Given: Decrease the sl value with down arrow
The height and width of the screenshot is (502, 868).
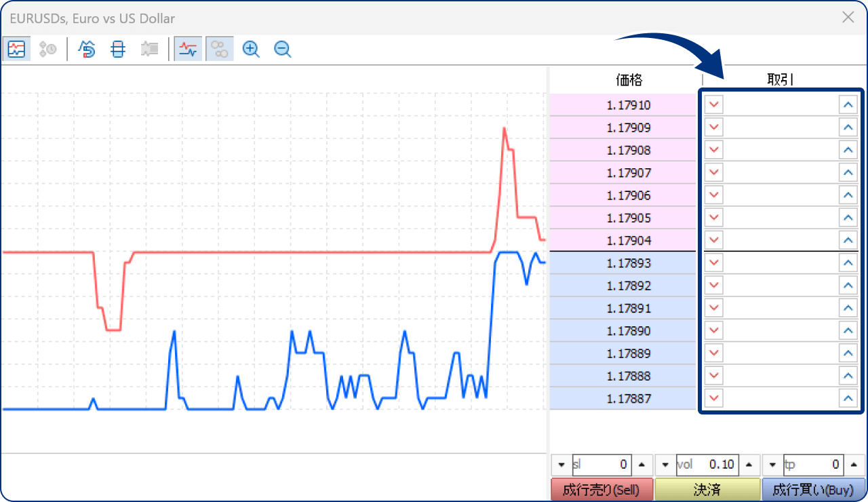Looking at the screenshot, I should coord(561,465).
